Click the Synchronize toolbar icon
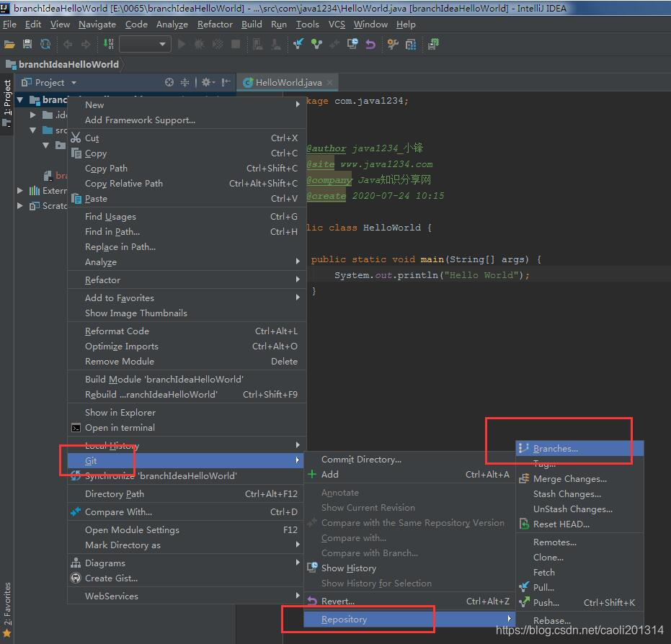This screenshot has height=644, width=671. pyautogui.click(x=45, y=44)
